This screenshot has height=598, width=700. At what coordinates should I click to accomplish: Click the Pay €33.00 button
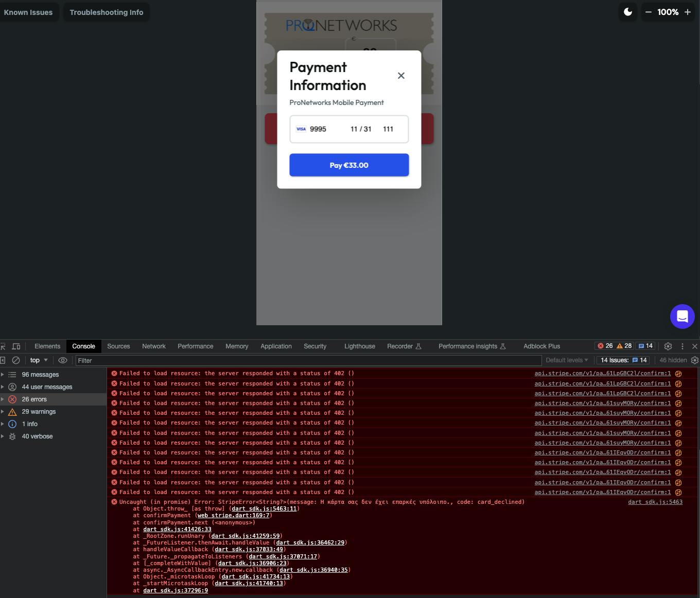point(349,165)
